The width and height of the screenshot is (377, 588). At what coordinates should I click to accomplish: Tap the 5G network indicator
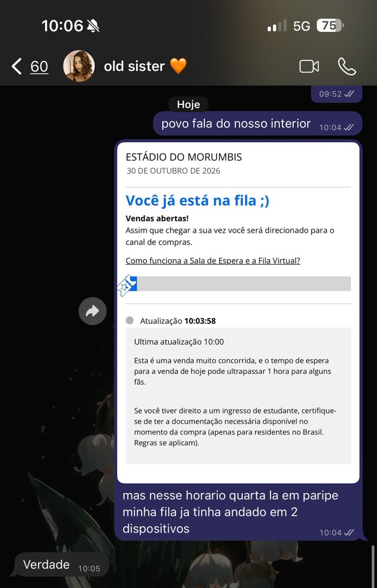pyautogui.click(x=302, y=26)
